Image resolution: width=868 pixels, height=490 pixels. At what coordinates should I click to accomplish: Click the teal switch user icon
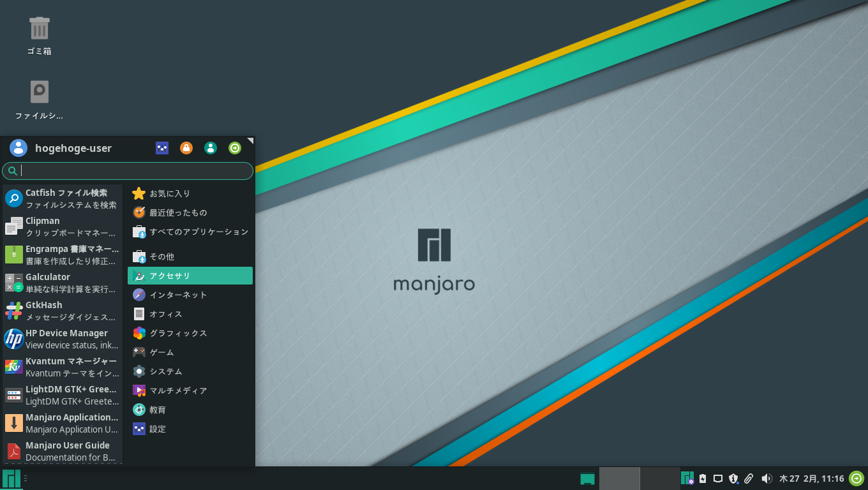pyautogui.click(x=211, y=148)
